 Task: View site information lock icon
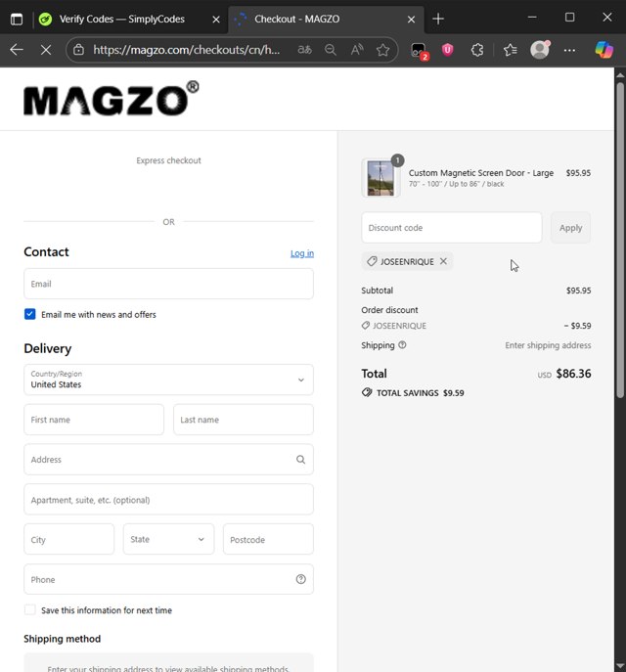(x=78, y=50)
